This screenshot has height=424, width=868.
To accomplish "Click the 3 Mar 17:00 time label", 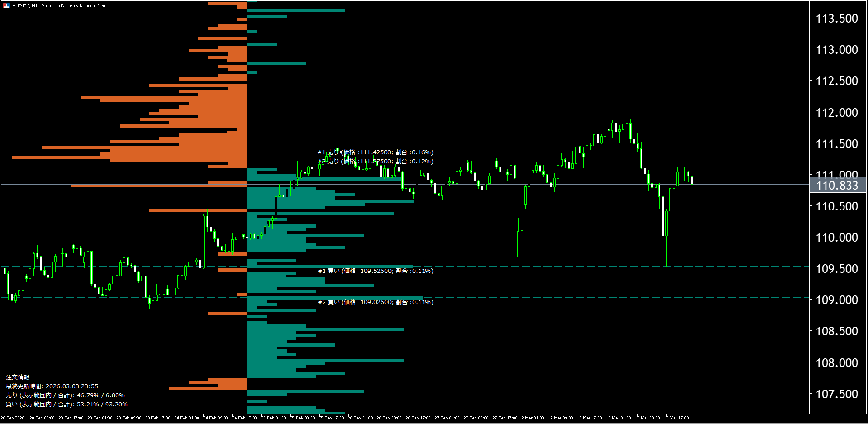I will tap(677, 418).
